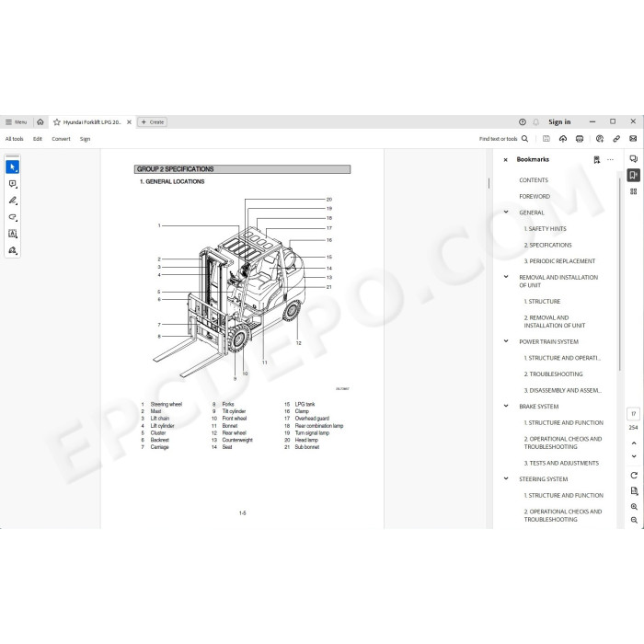
Task: Go to the previous page arrow
Action: click(x=634, y=443)
